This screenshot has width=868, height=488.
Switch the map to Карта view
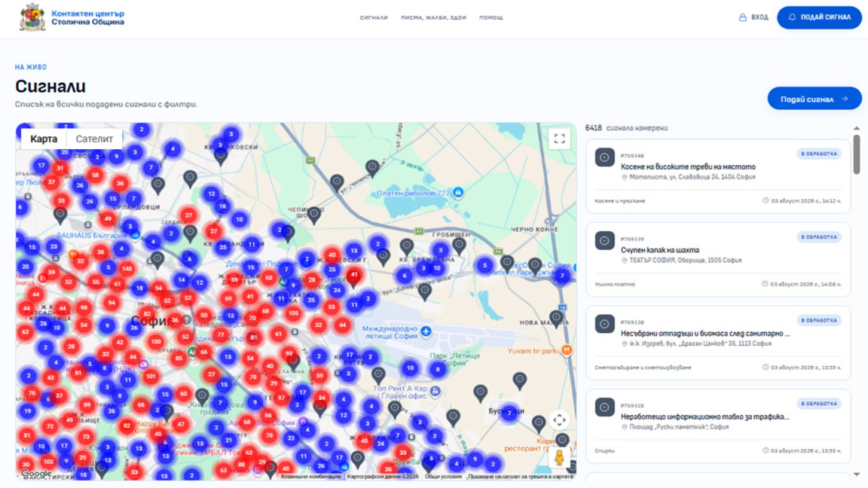click(x=44, y=139)
